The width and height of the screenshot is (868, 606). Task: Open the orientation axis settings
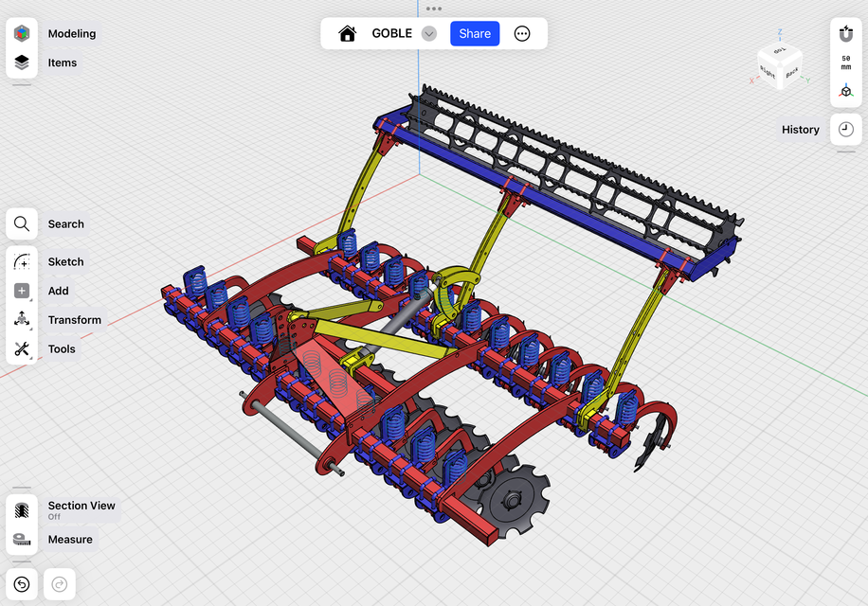[845, 92]
